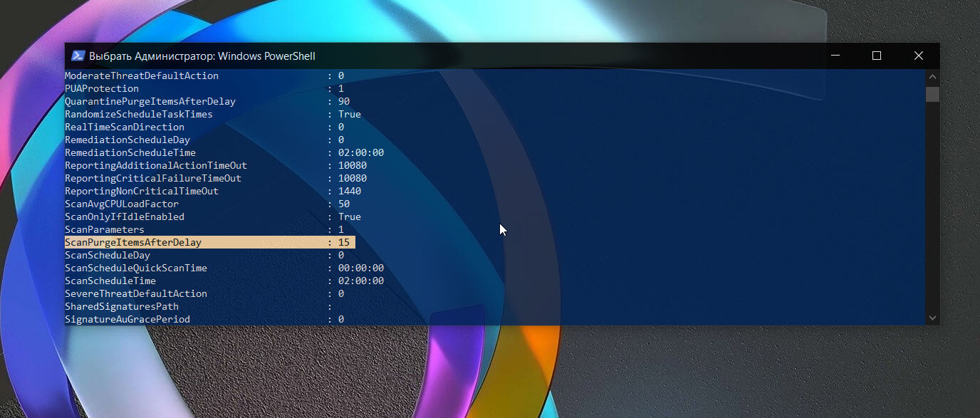Click the value 1440

[350, 191]
